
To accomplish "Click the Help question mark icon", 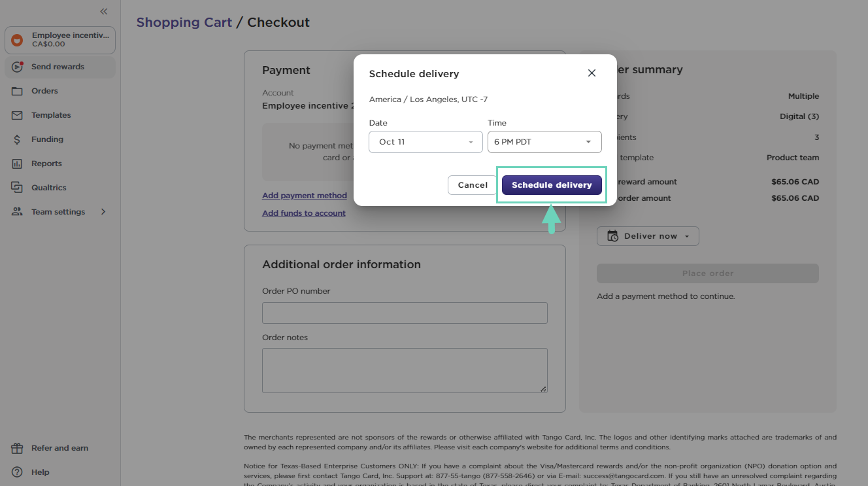I will [18, 472].
